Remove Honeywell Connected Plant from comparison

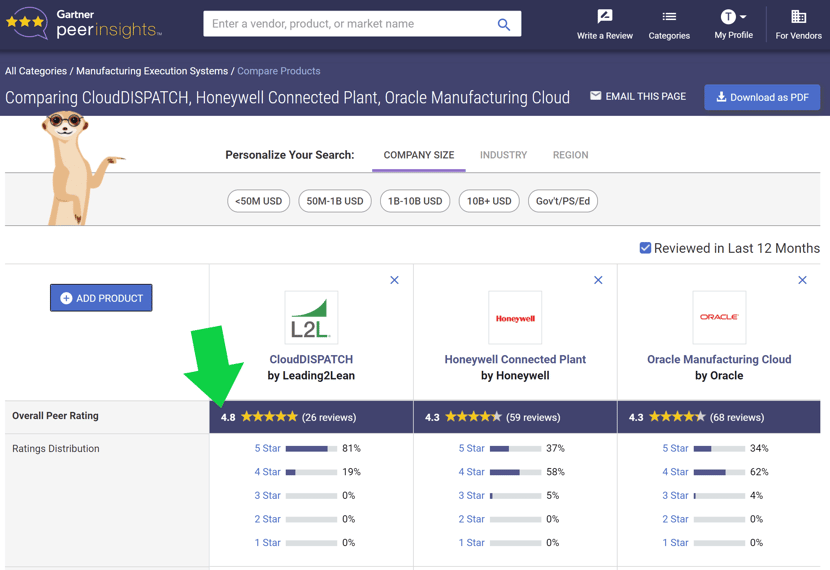tap(598, 280)
